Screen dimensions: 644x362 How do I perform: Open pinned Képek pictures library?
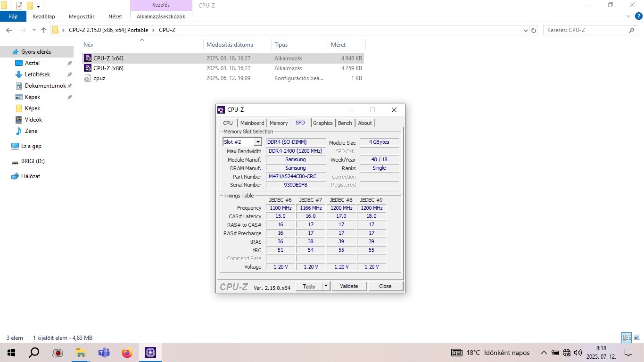click(x=33, y=97)
